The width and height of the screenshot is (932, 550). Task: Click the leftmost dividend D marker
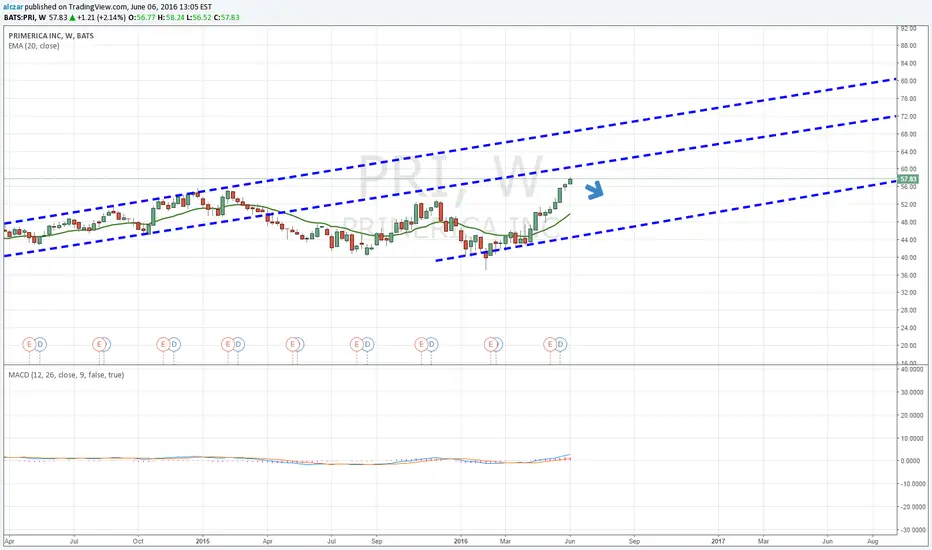tap(40, 344)
